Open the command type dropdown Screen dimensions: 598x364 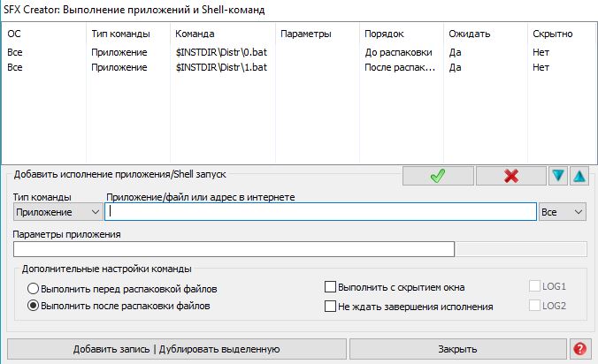point(57,212)
